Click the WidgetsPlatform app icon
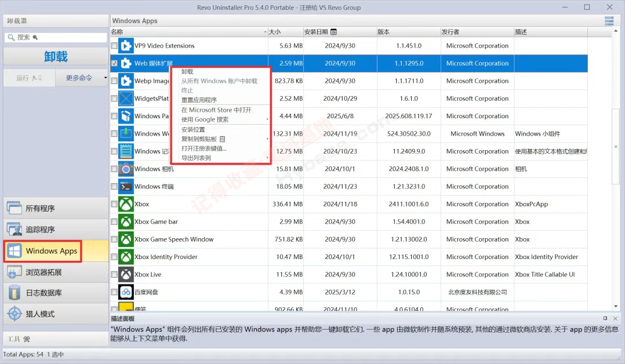This screenshot has width=625, height=364. click(x=126, y=99)
